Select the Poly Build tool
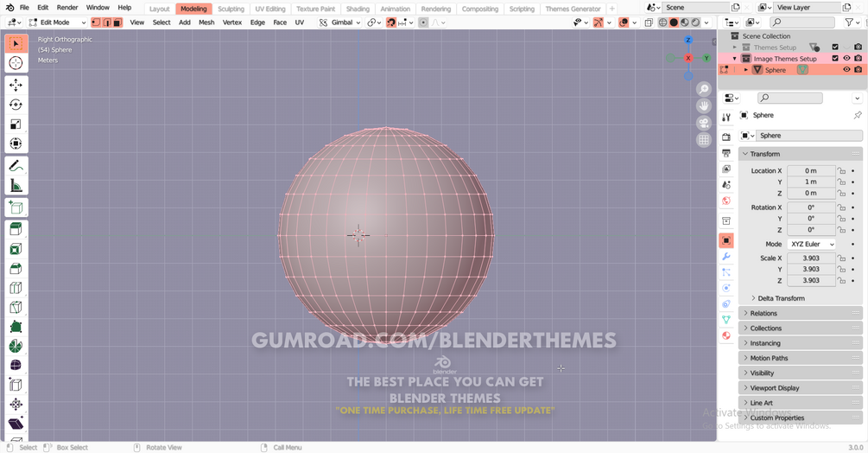This screenshot has width=868, height=453. [16, 327]
